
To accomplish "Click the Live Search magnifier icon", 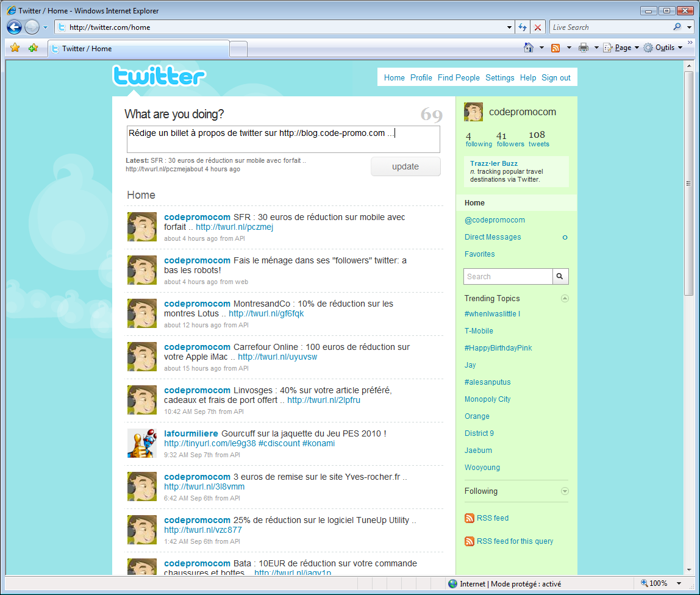I will click(x=677, y=27).
